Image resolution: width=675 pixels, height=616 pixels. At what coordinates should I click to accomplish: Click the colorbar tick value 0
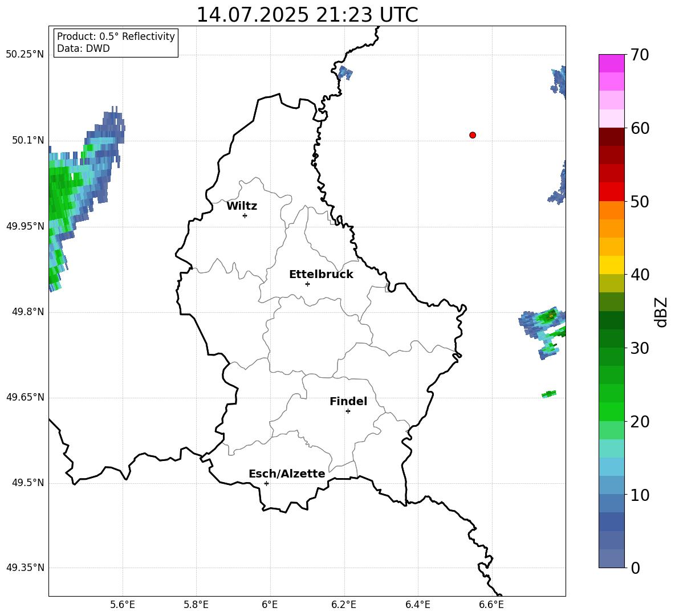(635, 568)
